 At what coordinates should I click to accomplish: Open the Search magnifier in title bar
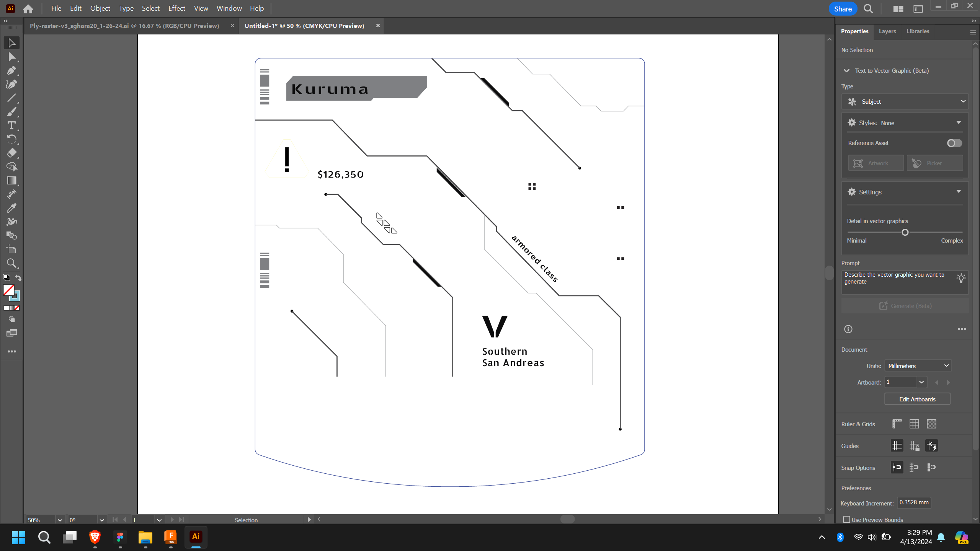click(x=868, y=9)
